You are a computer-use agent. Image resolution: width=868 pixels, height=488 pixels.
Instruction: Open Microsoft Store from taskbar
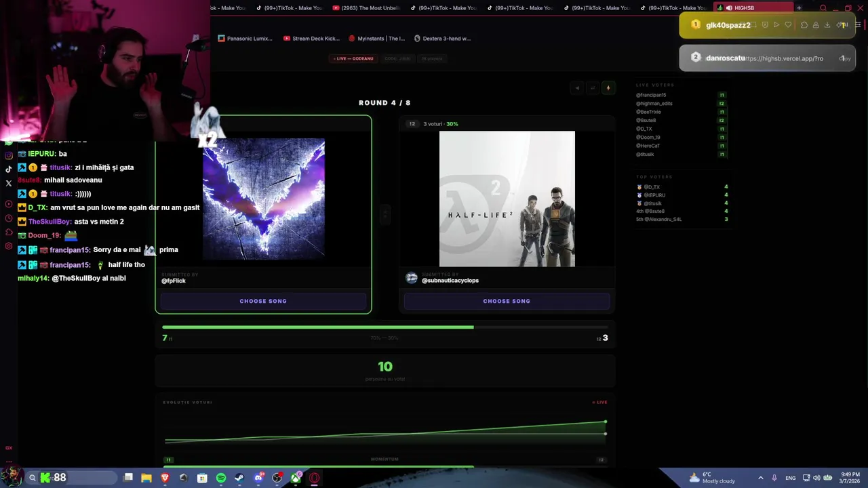202,478
